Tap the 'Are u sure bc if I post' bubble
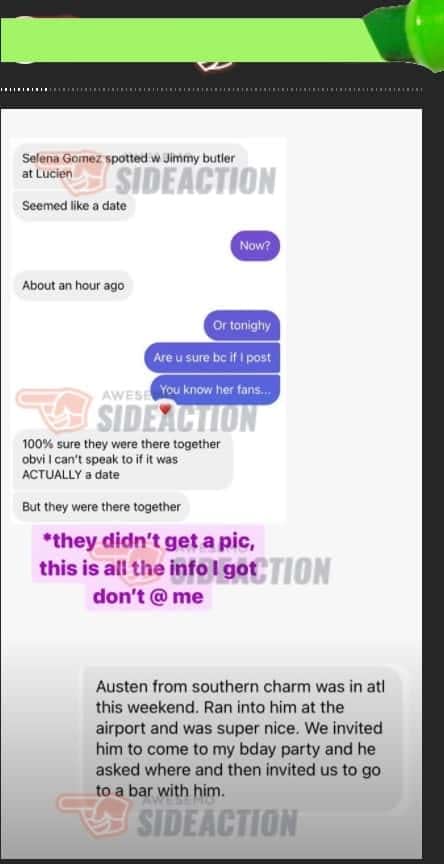The image size is (444, 864). [x=212, y=358]
